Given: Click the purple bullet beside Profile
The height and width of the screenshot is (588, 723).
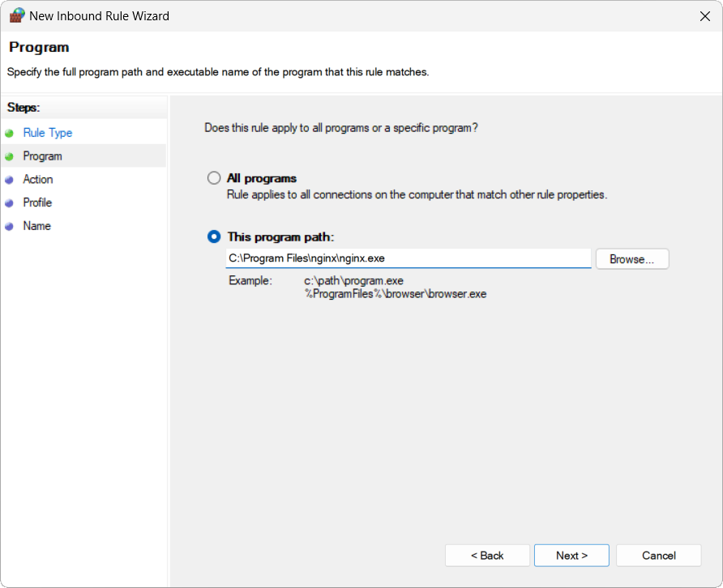Looking at the screenshot, I should (9, 203).
